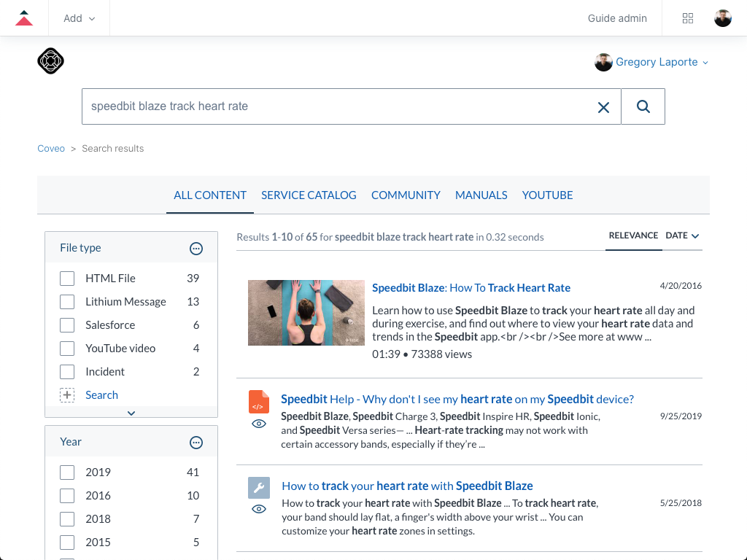Screen dimensions: 747x560
Task: Collapse the File type facet with its chevron
Action: click(x=131, y=413)
